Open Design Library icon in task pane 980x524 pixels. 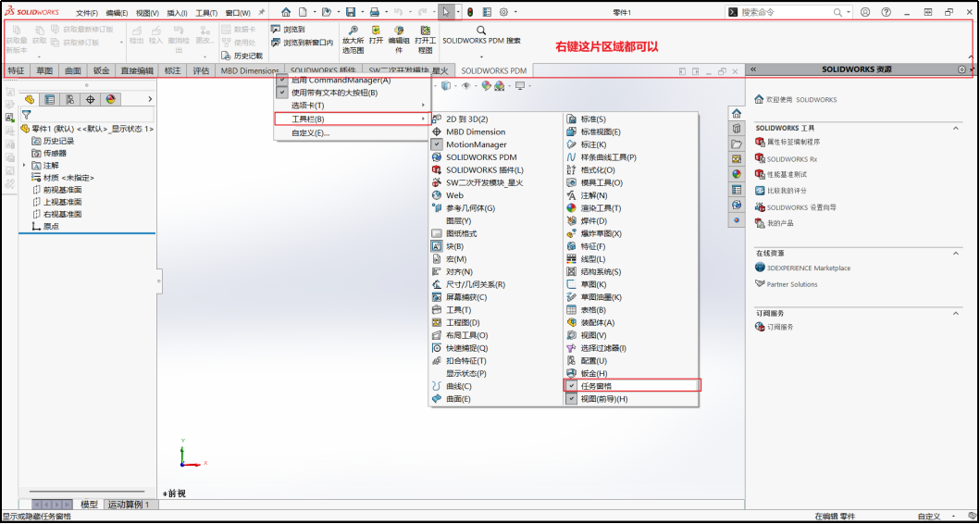pyautogui.click(x=737, y=128)
